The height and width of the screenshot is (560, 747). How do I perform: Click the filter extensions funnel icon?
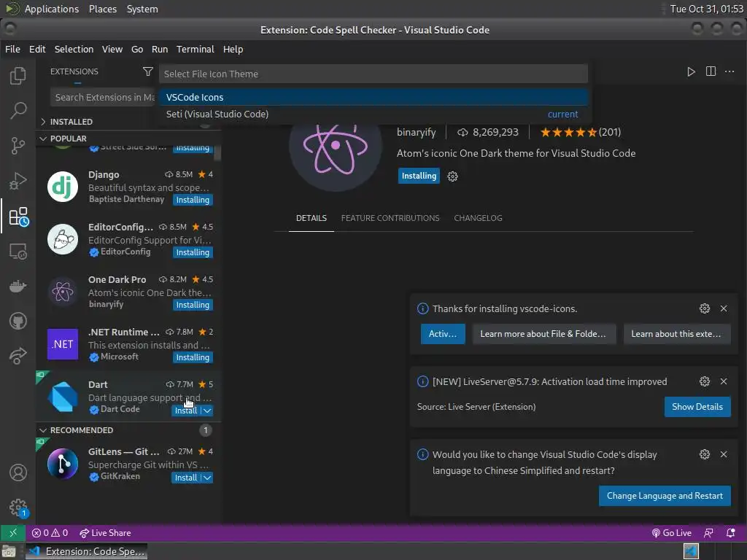(x=147, y=71)
